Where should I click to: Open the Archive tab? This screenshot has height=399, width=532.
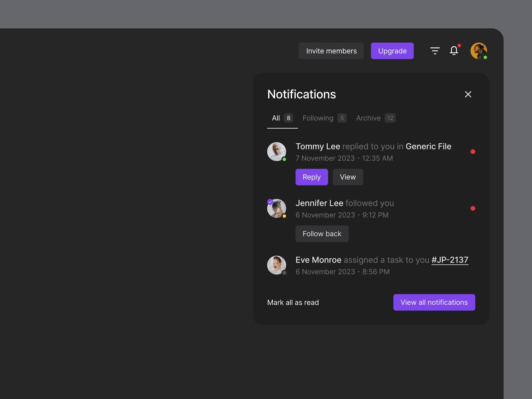click(x=368, y=118)
